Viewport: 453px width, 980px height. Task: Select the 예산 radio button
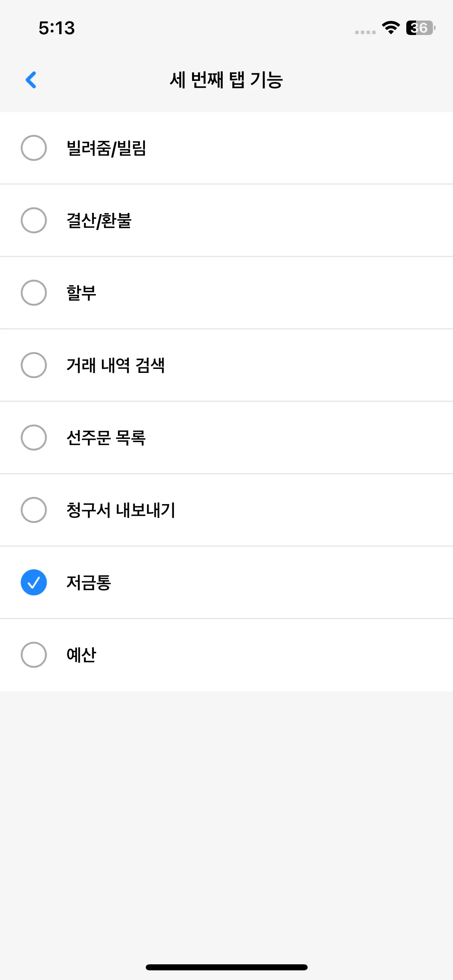click(34, 655)
